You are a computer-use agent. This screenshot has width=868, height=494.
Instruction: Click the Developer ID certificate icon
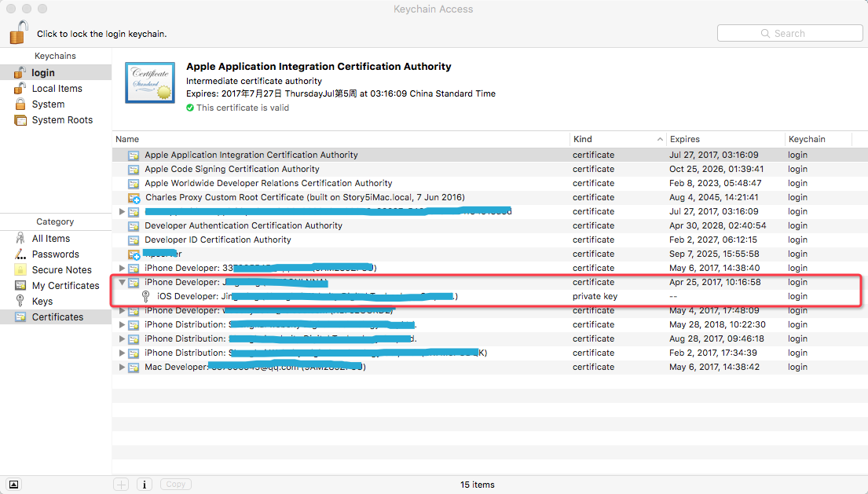pos(134,240)
